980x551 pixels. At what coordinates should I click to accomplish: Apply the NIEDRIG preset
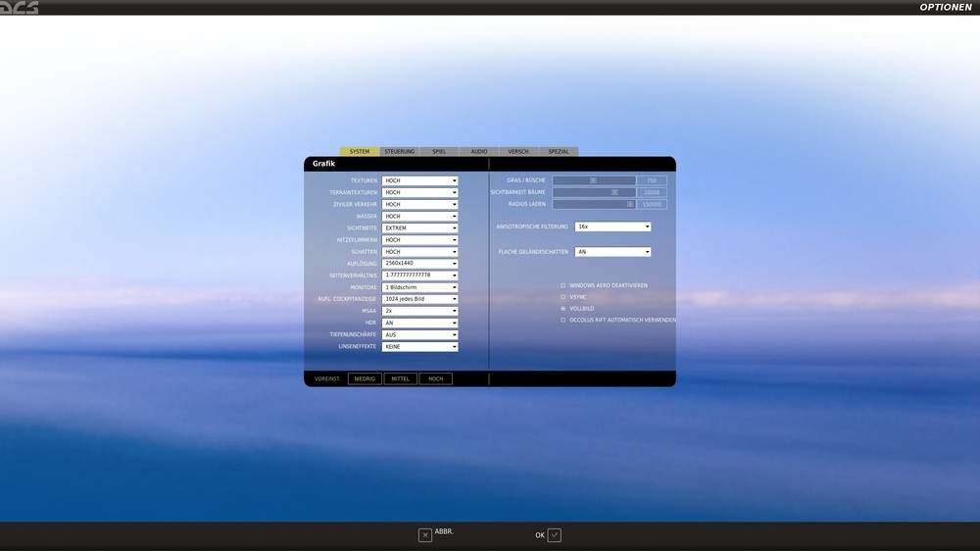[x=365, y=379]
